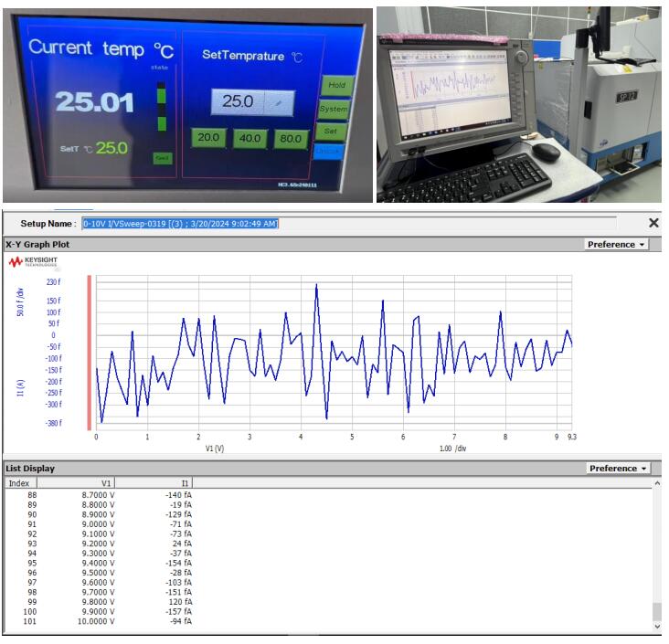
Task: Click the 9.3 X-axis end value
Action: 572,438
